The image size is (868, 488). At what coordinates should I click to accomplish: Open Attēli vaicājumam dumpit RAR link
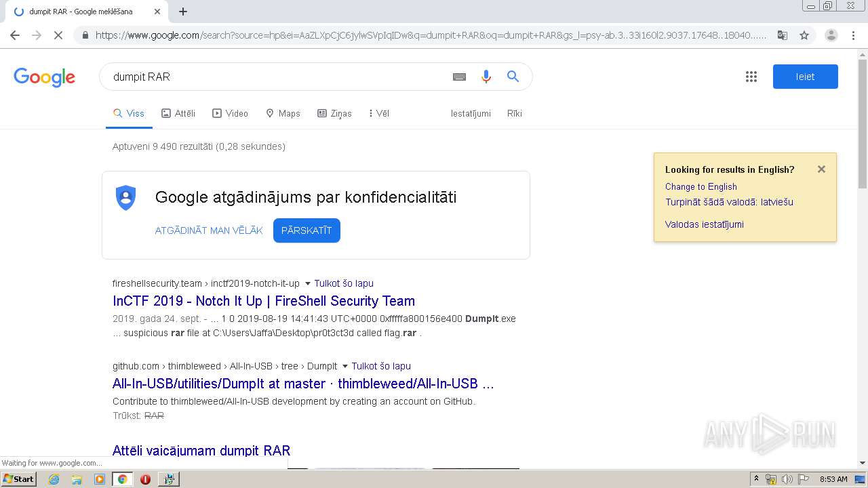[201, 451]
